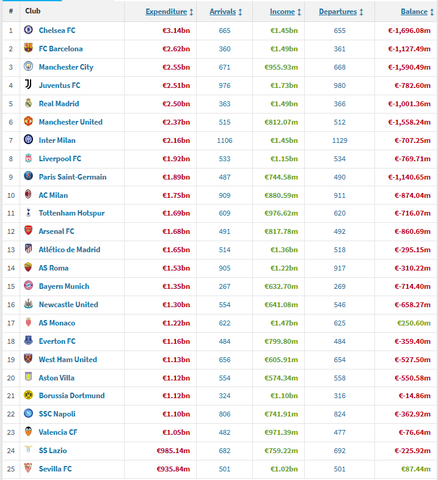This screenshot has width=438, height=480.
Task: Click the Juventus FC logo icon
Action: pos(28,85)
